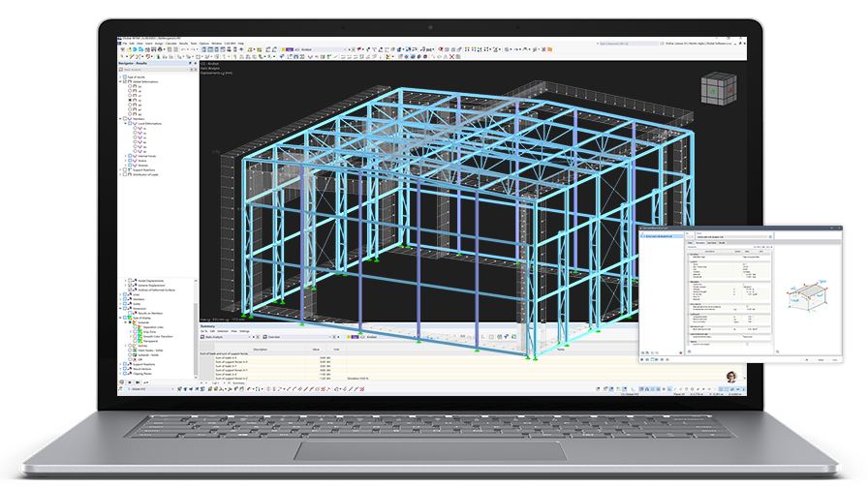The width and height of the screenshot is (868, 488).
Task: Expand the Gray Zone tree node
Action: pos(131,332)
